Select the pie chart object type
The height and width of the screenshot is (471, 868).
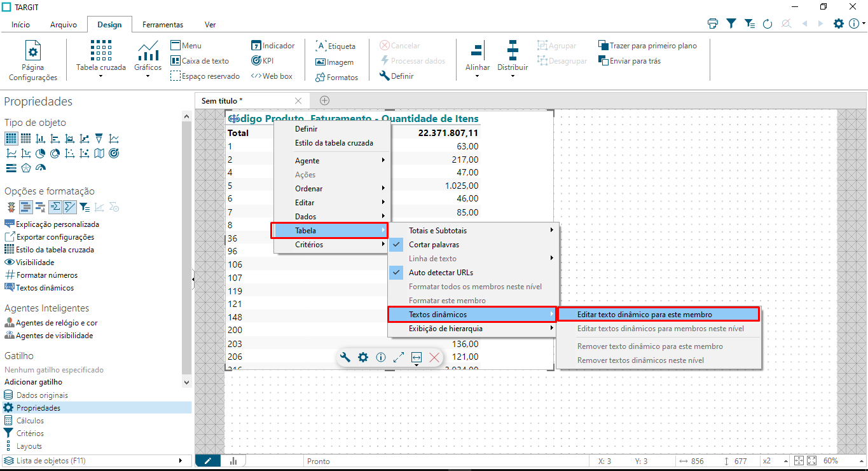coord(41,153)
